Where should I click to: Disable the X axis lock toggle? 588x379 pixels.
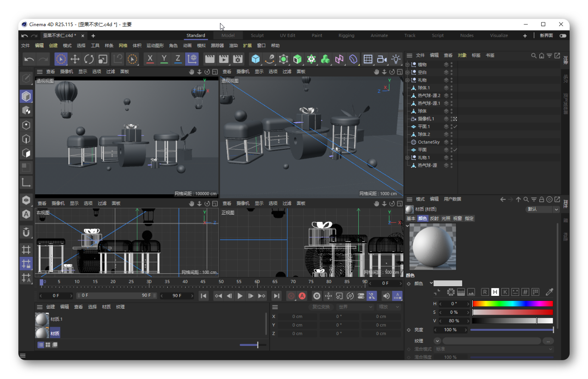150,59
